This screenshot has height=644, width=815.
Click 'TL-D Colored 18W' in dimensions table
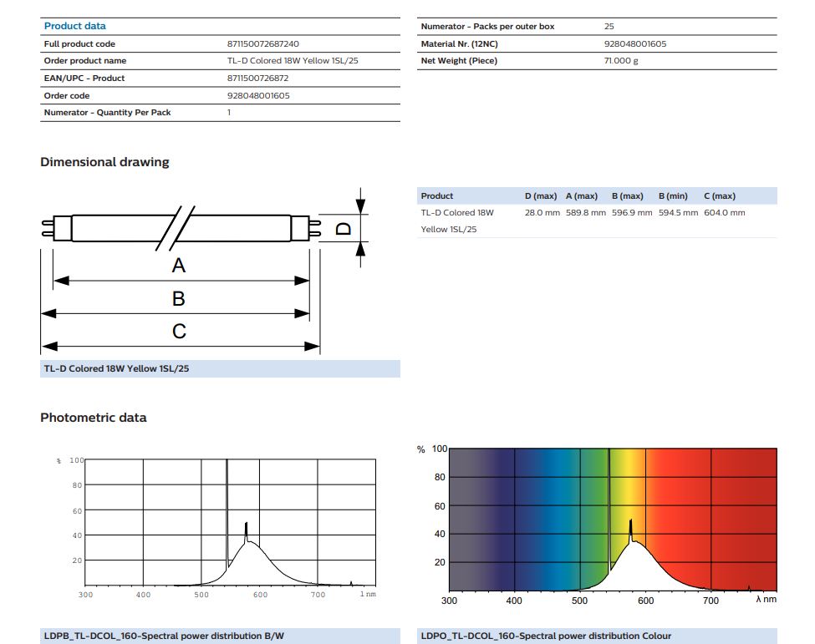(x=457, y=213)
